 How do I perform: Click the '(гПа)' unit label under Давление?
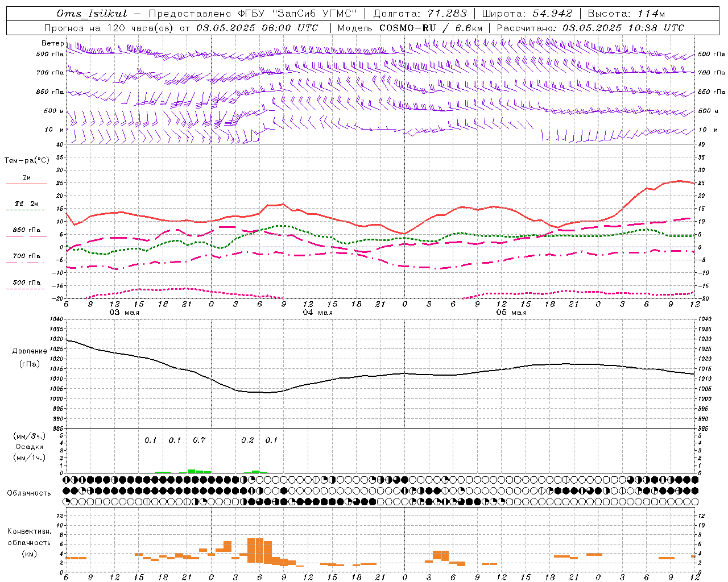coord(30,364)
